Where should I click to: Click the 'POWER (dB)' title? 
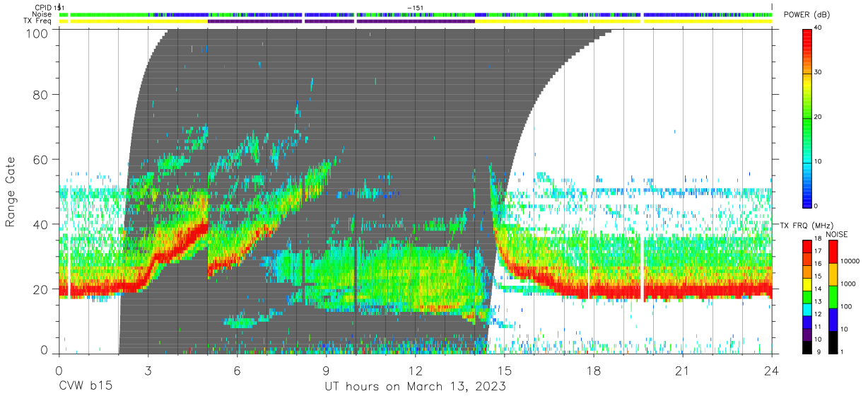pyautogui.click(x=807, y=15)
